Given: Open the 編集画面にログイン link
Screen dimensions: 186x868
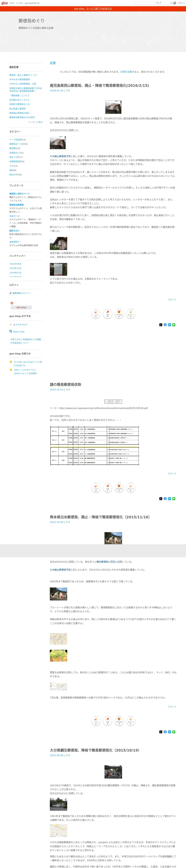Looking at the screenshot, I should [x=22, y=293].
